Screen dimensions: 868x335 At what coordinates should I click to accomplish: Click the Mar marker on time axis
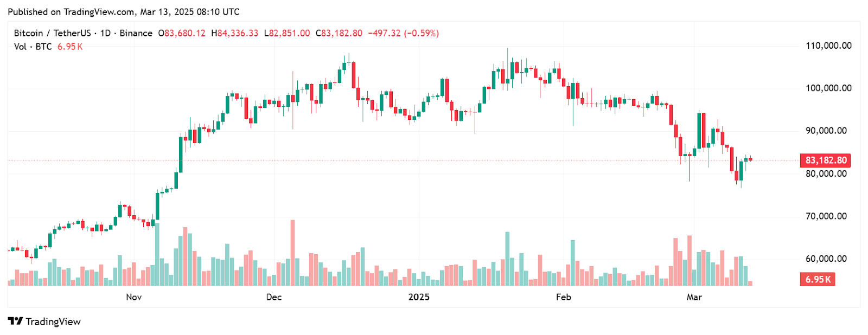[694, 297]
